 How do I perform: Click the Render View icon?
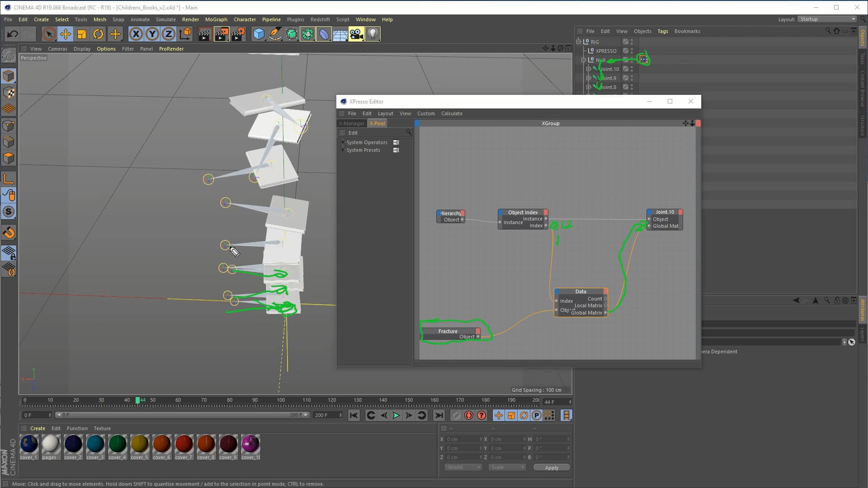point(205,34)
